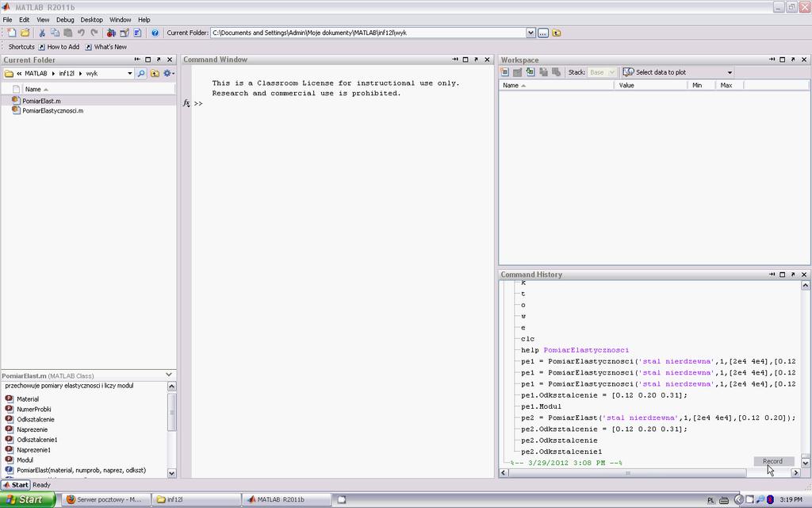
Task: Undock the Workspace panel
Action: tap(793, 60)
